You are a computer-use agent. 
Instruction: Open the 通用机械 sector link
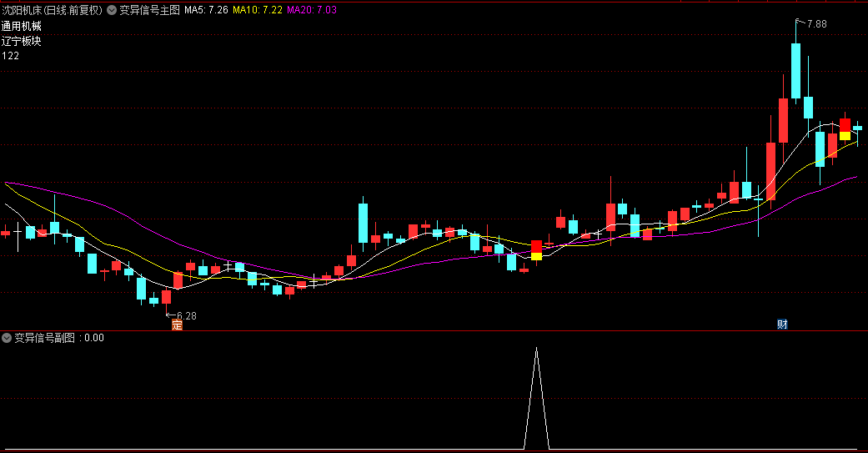22,26
